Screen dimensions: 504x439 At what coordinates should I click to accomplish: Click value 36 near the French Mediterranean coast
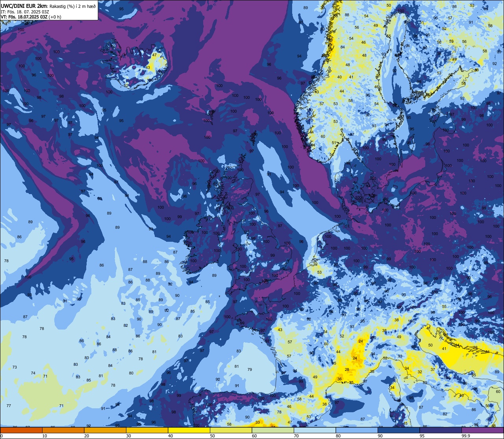click(339, 379)
